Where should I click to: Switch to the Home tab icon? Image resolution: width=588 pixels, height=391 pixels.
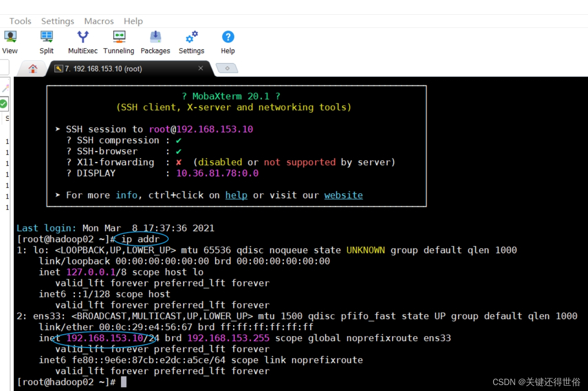pos(33,69)
